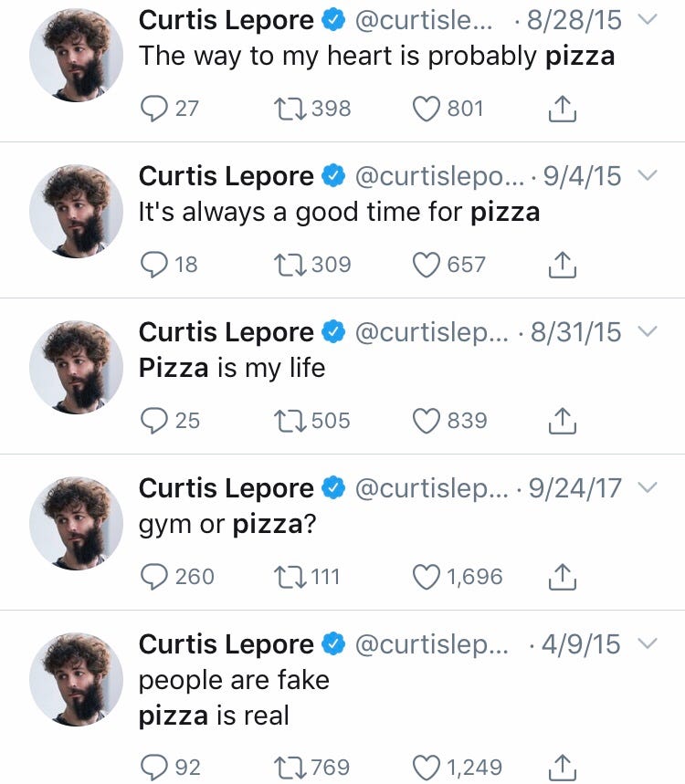Open the dropdown arrow on 4/9/15 tweet
The width and height of the screenshot is (685, 784).
[647, 644]
